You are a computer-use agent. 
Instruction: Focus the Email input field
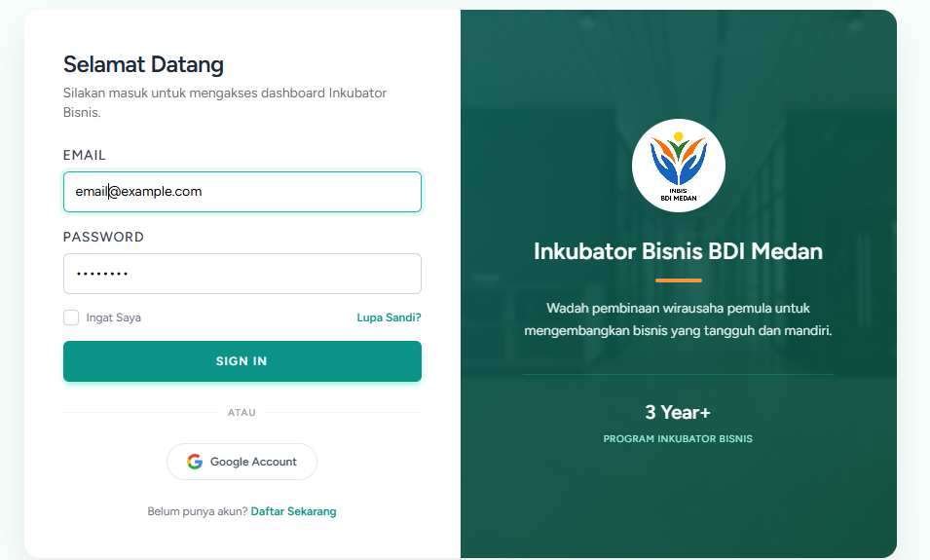coord(242,192)
